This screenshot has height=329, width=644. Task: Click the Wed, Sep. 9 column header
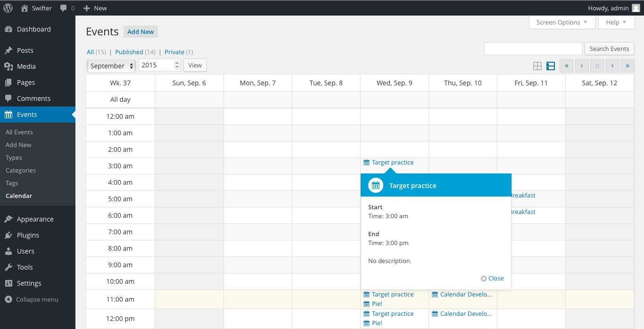[x=395, y=83]
